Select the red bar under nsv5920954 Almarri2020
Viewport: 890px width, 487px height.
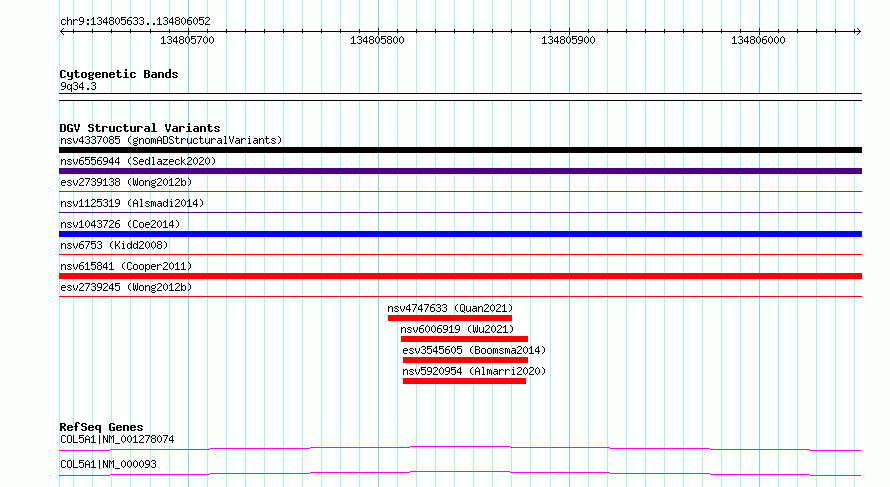point(464,381)
